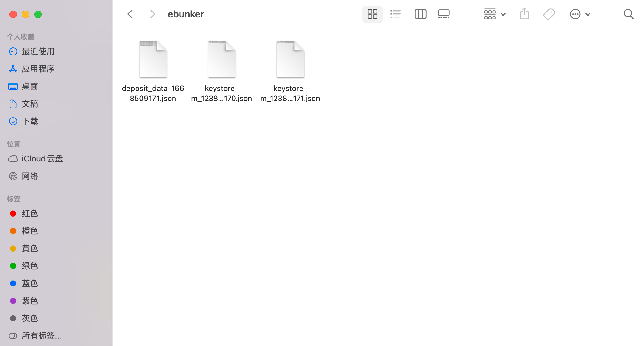Open Finder search
Image resolution: width=644 pixels, height=346 pixels.
(628, 14)
